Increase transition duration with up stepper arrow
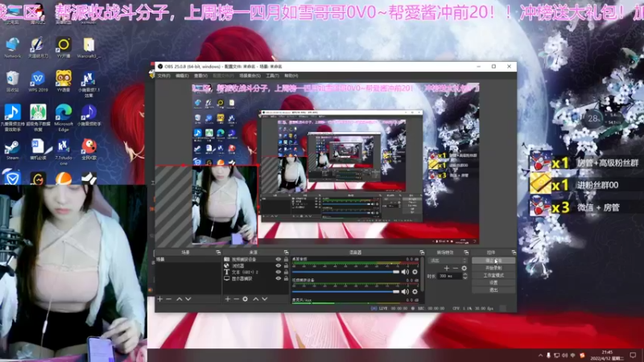This screenshot has height=362, width=644. 465,274
